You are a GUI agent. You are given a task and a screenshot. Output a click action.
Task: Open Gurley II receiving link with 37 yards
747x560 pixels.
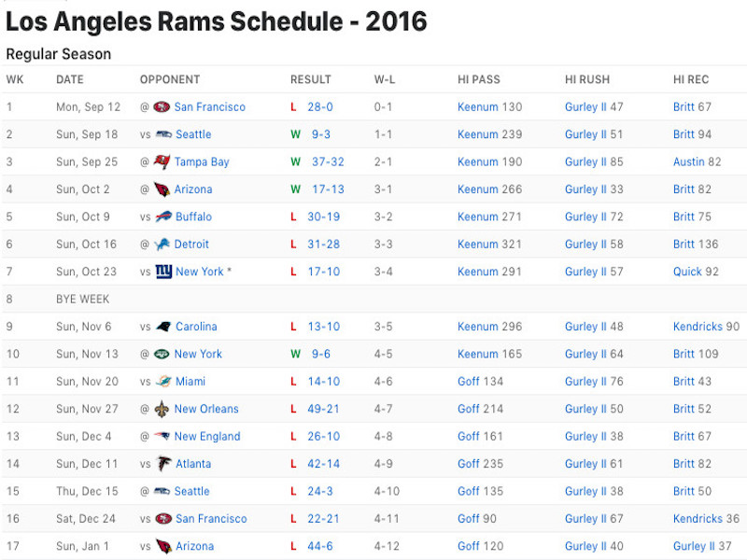(694, 546)
